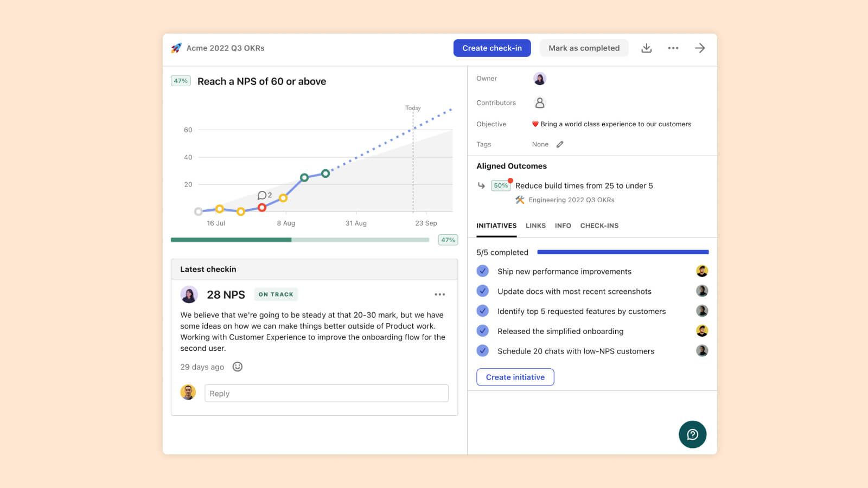Screen dimensions: 868x488
Task: Click assignee avatar for Ship new performance improvements
Action: click(x=702, y=271)
